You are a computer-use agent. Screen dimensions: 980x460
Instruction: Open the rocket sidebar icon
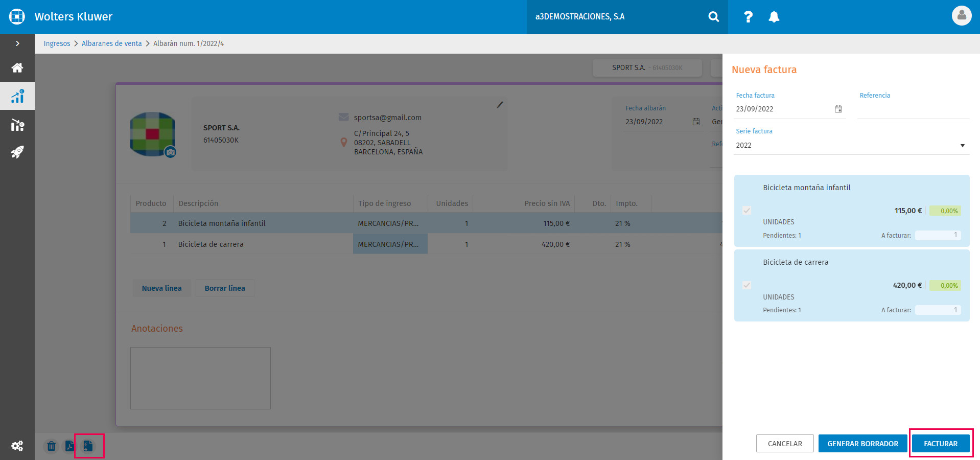pos(17,152)
